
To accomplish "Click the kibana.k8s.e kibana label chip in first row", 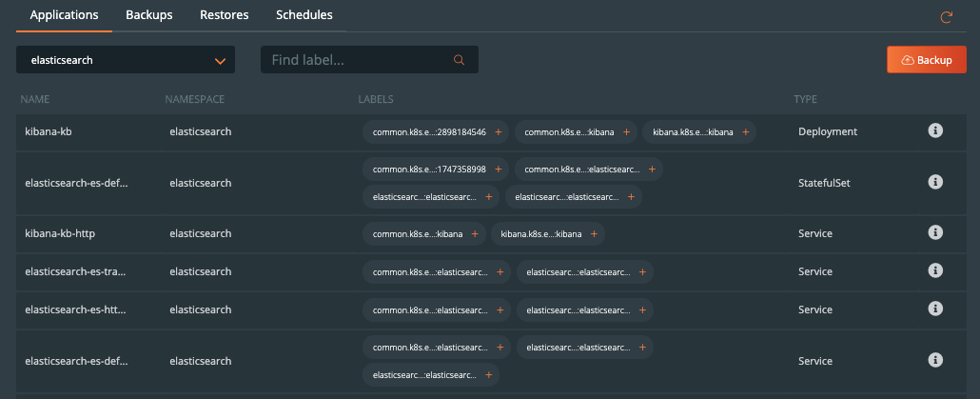I will [x=692, y=132].
